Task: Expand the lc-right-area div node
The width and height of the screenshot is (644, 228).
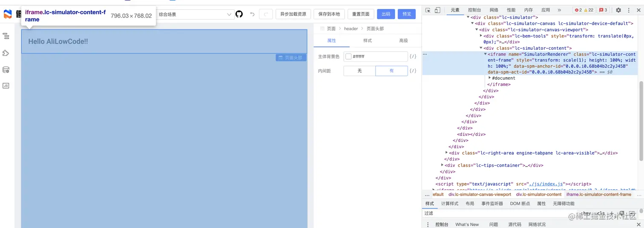Action: (446, 153)
